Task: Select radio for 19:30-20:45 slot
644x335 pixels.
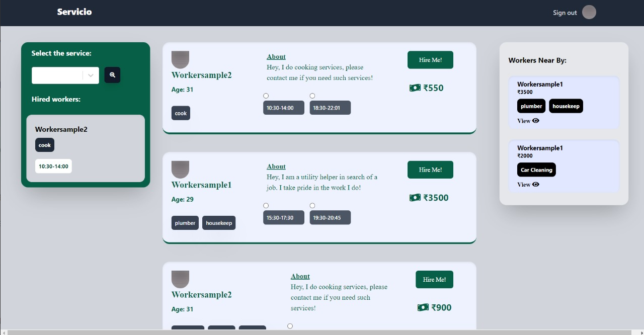Action: (312, 205)
